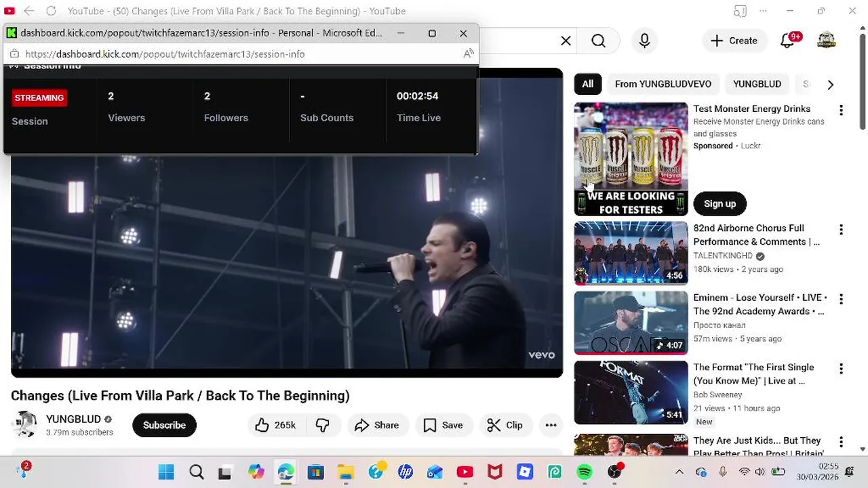The width and height of the screenshot is (868, 488).
Task: Open the Eminem Lose Yourself video title
Action: pos(760,304)
